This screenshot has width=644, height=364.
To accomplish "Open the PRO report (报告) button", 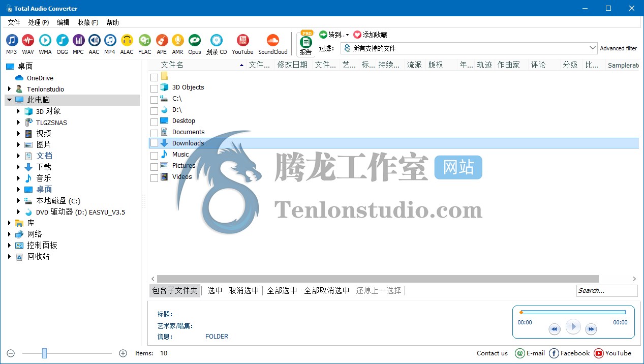I will coord(306,43).
